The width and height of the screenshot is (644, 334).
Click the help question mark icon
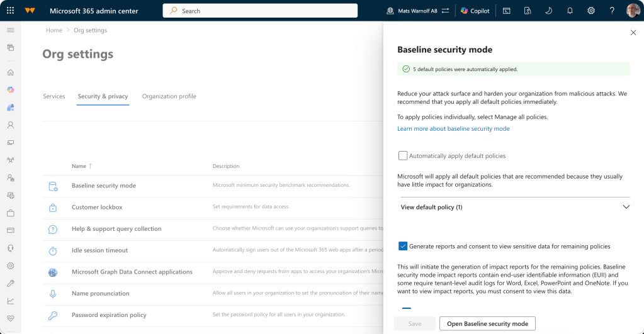point(612,11)
